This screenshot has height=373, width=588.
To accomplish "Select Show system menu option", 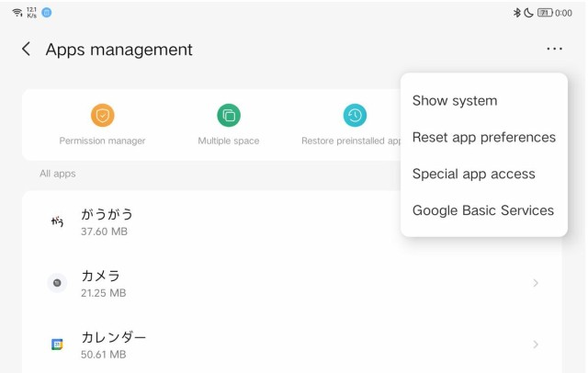I will tap(455, 101).
